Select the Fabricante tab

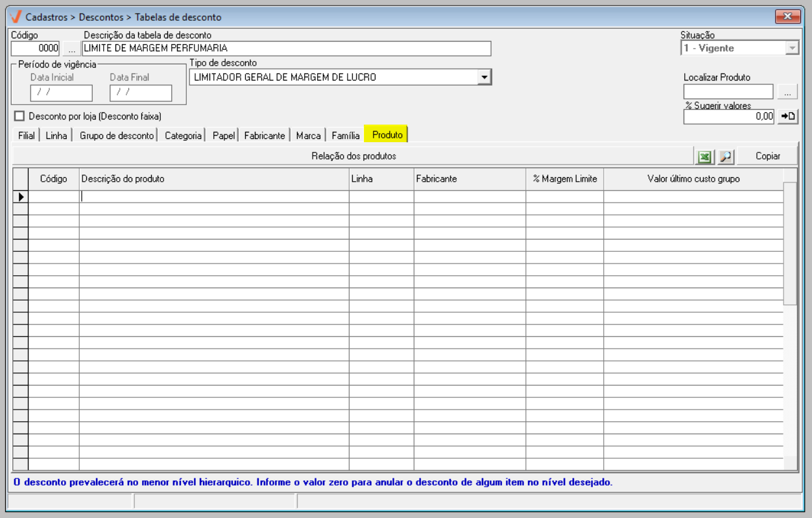(264, 136)
